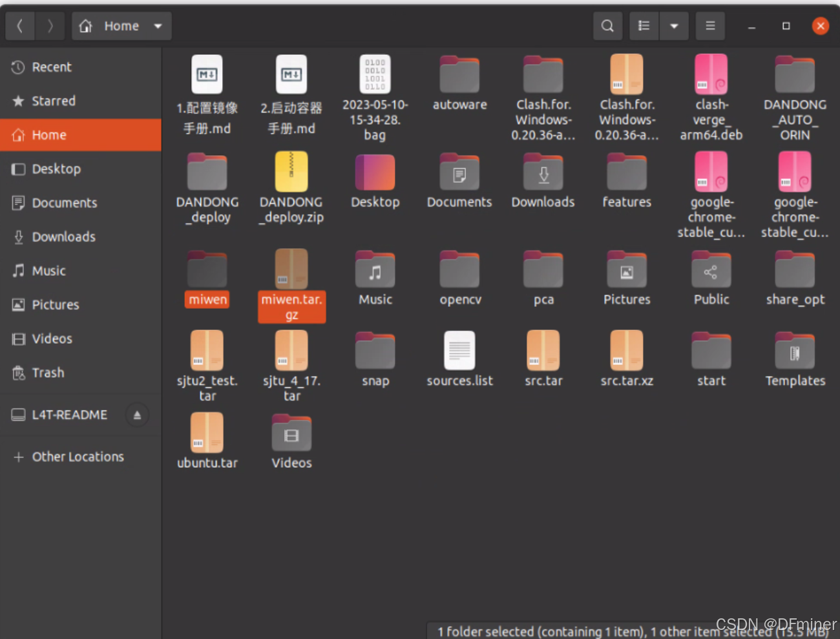Minimize the Files window
This screenshot has height=639, width=840.
click(x=751, y=26)
